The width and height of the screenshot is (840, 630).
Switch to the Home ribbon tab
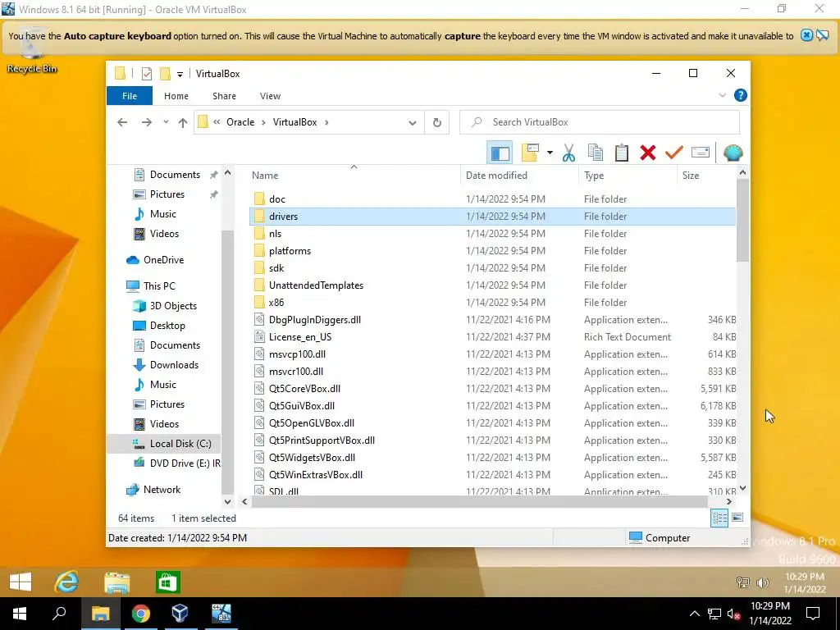point(176,96)
